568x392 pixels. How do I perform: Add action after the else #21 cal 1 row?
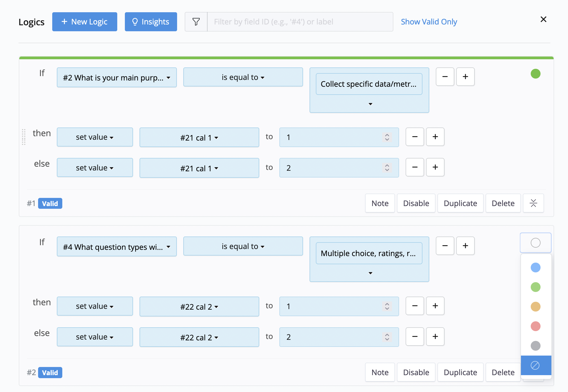(435, 167)
